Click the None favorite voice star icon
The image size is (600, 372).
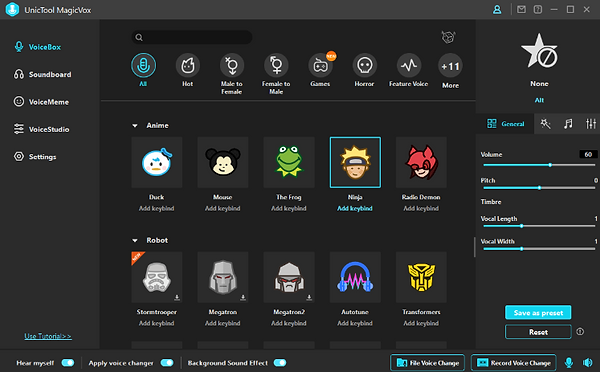point(539,52)
